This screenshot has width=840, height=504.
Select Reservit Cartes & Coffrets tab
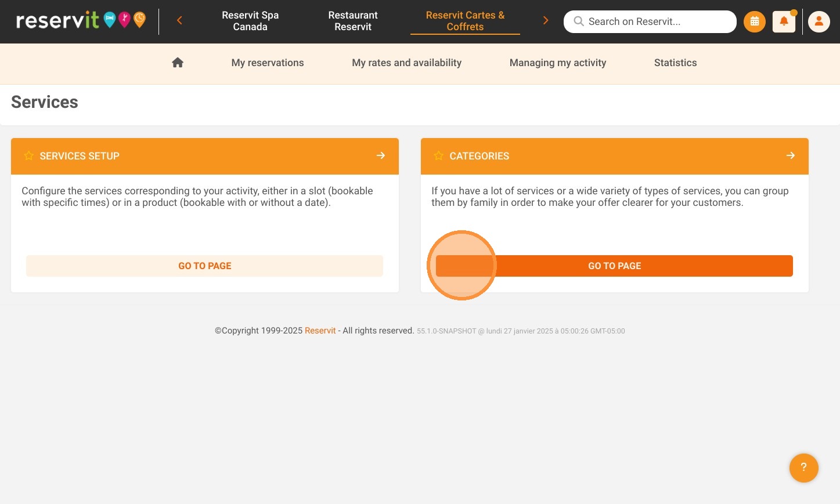465,21
